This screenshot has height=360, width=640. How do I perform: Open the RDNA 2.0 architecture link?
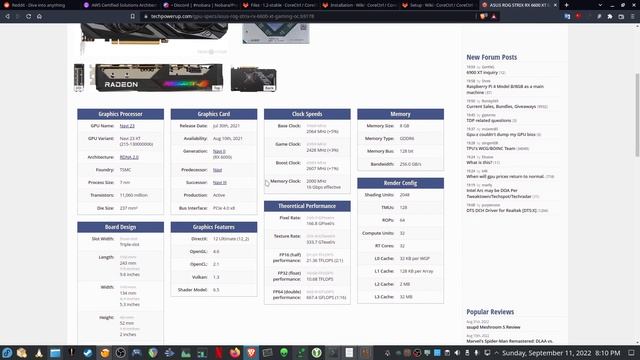tap(129, 157)
